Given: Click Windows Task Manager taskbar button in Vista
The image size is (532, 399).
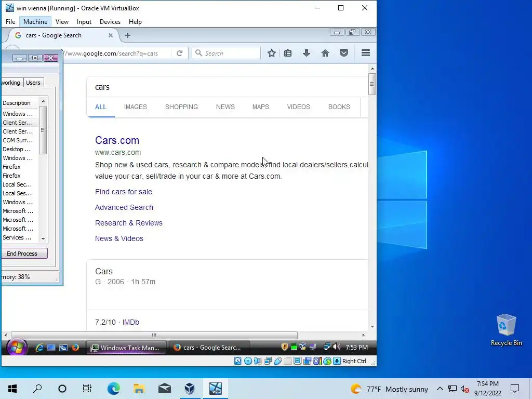Looking at the screenshot, I should click(126, 348).
